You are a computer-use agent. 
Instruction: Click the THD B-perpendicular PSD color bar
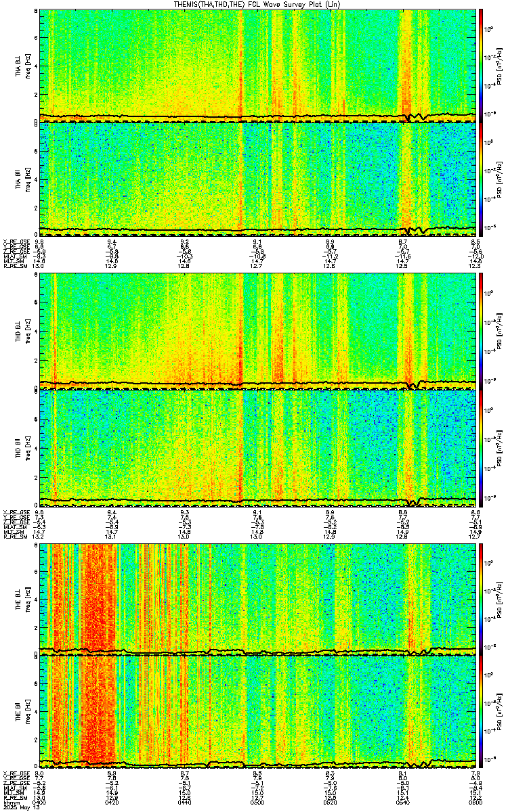(481, 332)
